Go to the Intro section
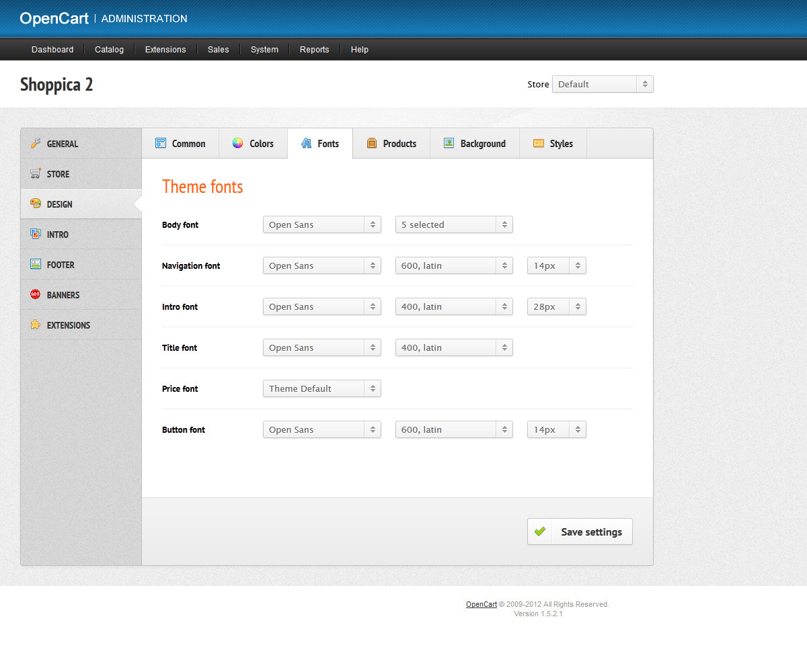 tap(81, 235)
